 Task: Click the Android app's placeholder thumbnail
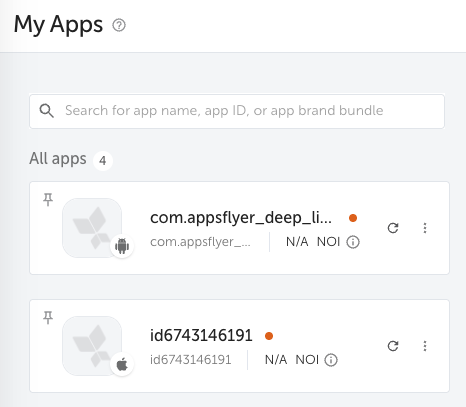pos(92,228)
